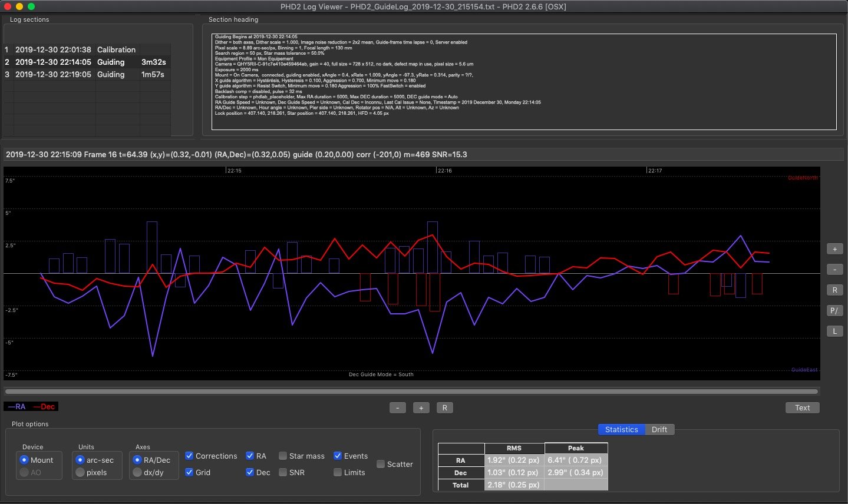The image size is (848, 504).
Task: Click the 22:16 time marker on graph
Action: [445, 171]
